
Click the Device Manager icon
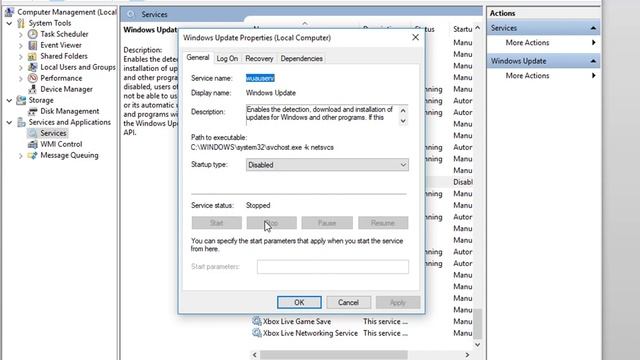click(33, 89)
